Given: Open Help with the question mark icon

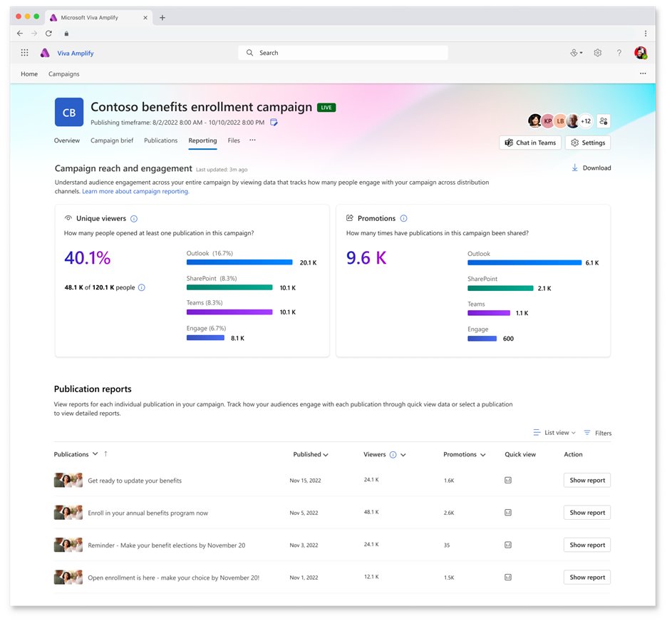Looking at the screenshot, I should pyautogui.click(x=619, y=52).
